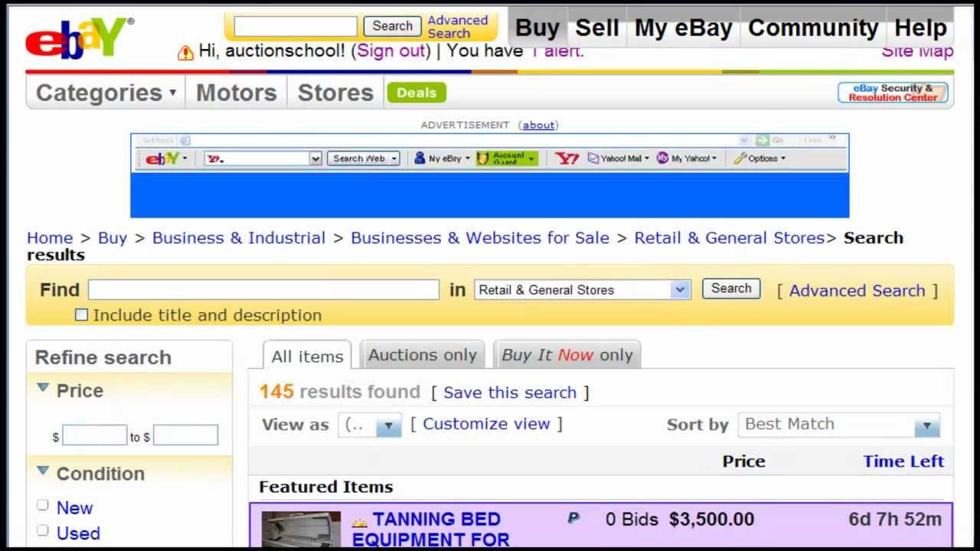Click the green Deals button
The image size is (980, 551).
416,93
